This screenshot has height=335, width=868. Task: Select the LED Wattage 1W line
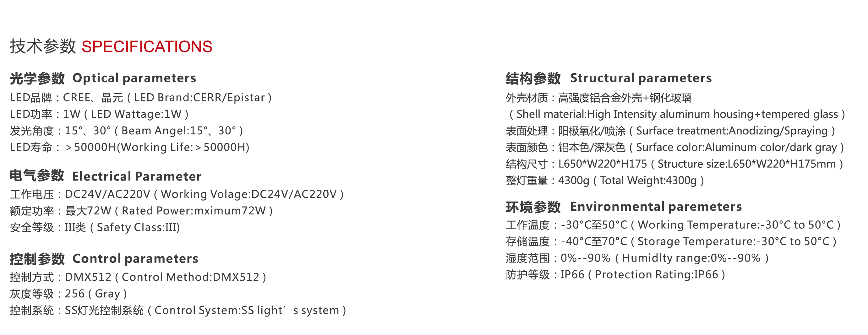pos(99,114)
